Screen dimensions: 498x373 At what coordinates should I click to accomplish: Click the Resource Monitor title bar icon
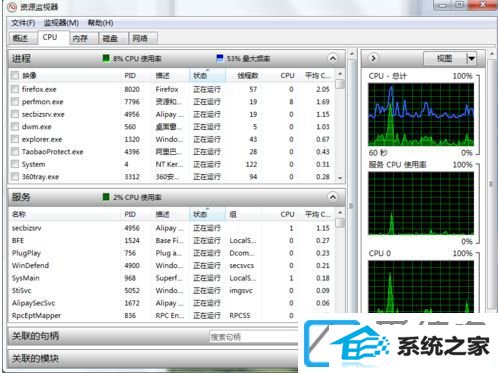pos(12,7)
